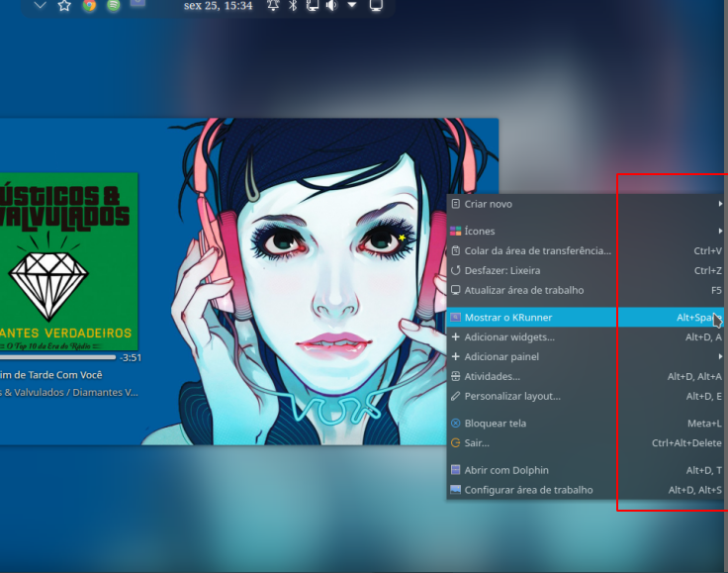The width and height of the screenshot is (728, 573).
Task: Open the Ícones submenu
Action: pos(585,231)
